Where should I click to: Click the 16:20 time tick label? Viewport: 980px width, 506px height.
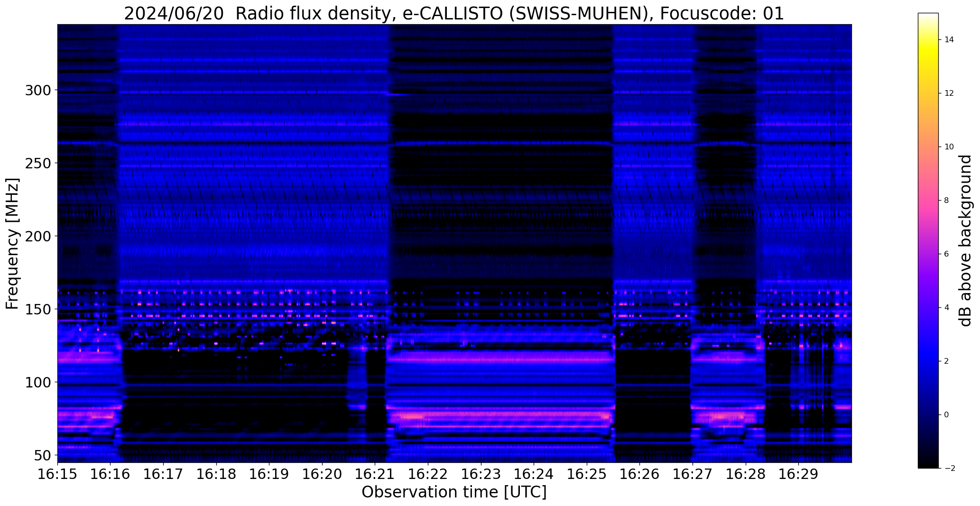coord(322,474)
